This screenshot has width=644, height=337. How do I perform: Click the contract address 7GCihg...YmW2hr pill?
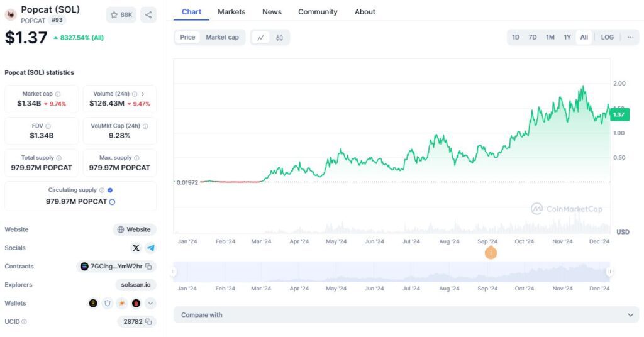[116, 267]
